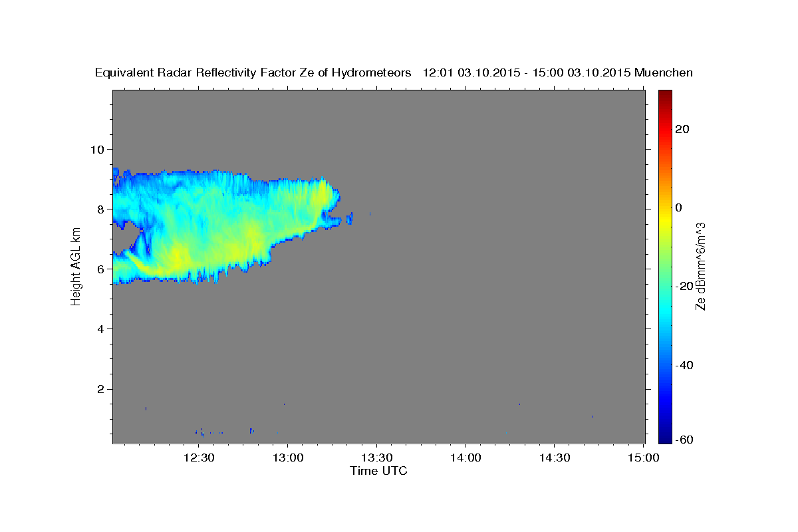Click the height axis label '10'
This screenshot has width=798, height=532.
tap(98, 149)
